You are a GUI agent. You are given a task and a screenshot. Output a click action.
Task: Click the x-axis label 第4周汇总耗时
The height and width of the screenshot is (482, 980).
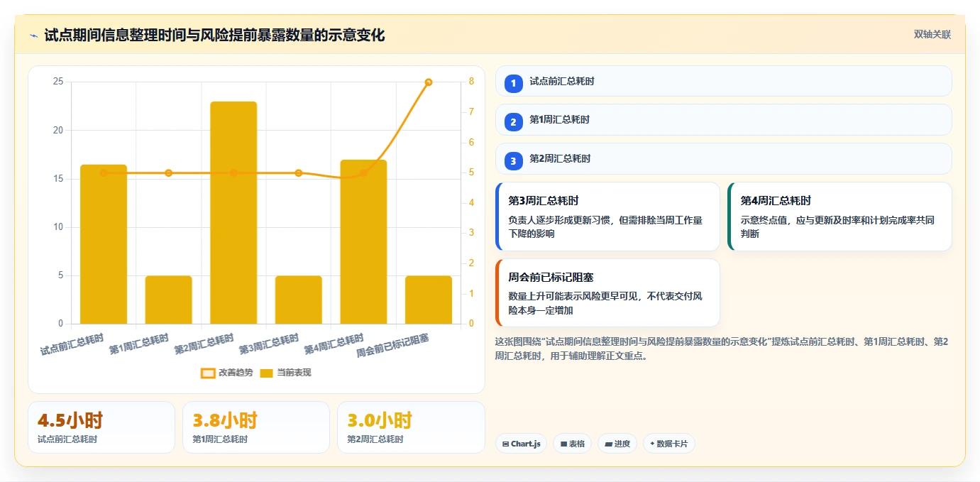[334, 344]
